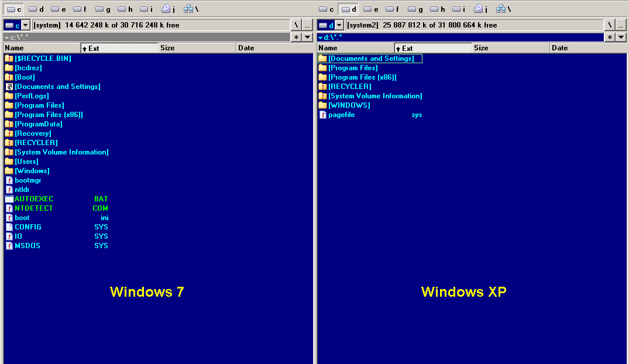
Task: Select drive f in left panel drive bar
Action: pyautogui.click(x=80, y=9)
